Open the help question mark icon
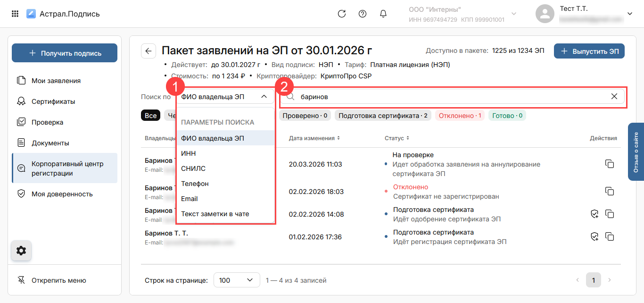644x303 pixels. (x=363, y=14)
